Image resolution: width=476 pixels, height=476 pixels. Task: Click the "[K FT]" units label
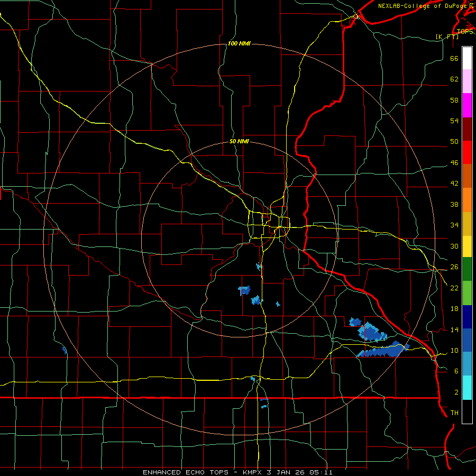point(447,36)
